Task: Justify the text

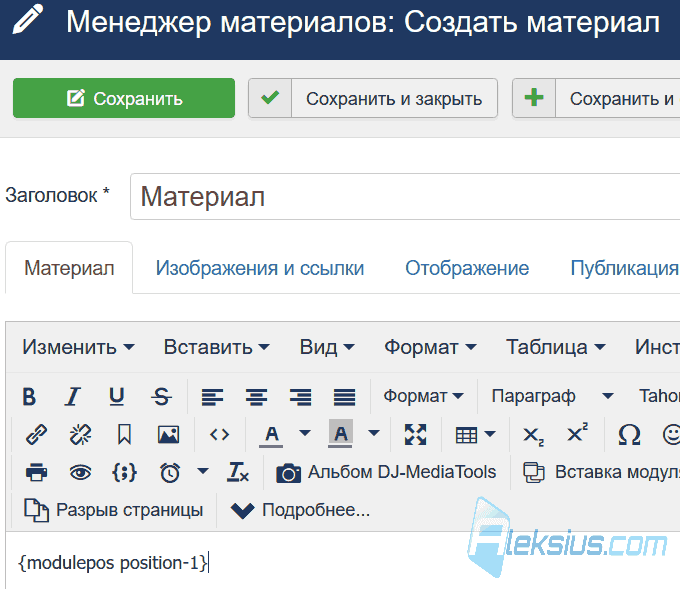Action: 344,396
